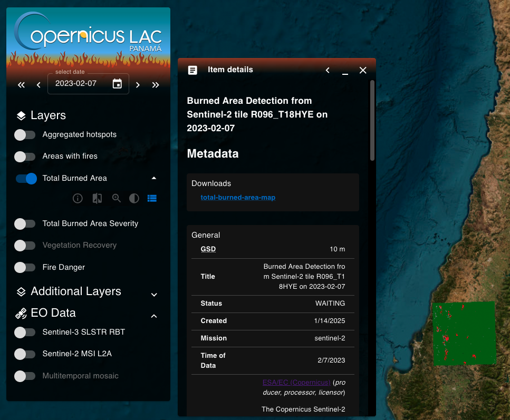Jump to first date with double-left arrows
Screen dimensions: 510x420
click(x=22, y=85)
